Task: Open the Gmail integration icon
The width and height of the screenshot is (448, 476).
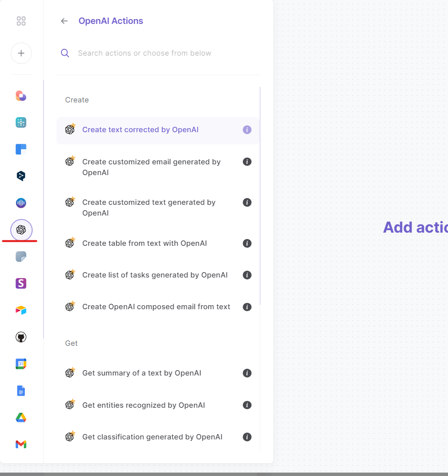Action: [x=21, y=444]
